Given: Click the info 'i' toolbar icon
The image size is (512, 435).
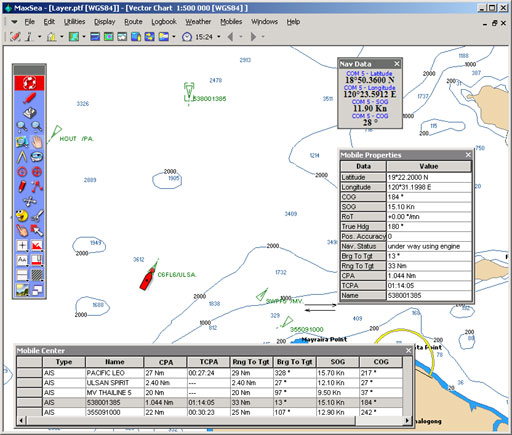Looking at the screenshot, I should [30, 36].
